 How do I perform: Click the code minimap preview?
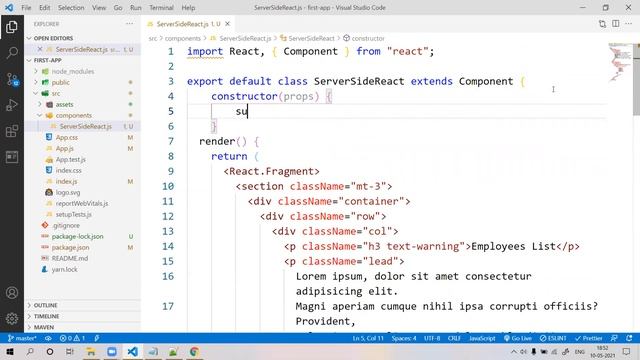620,62
